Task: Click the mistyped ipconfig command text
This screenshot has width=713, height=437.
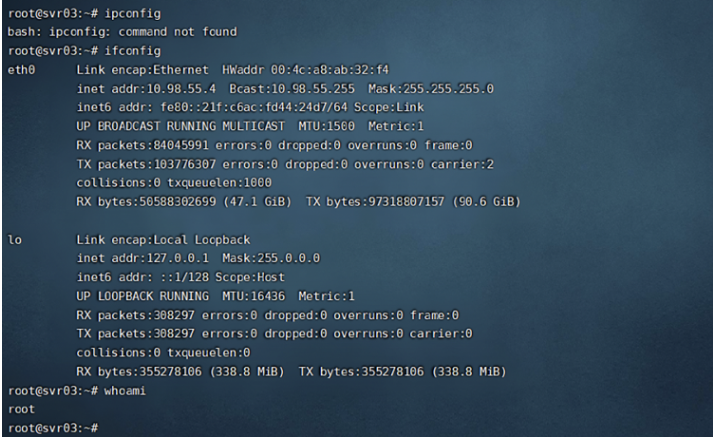Action: point(131,11)
